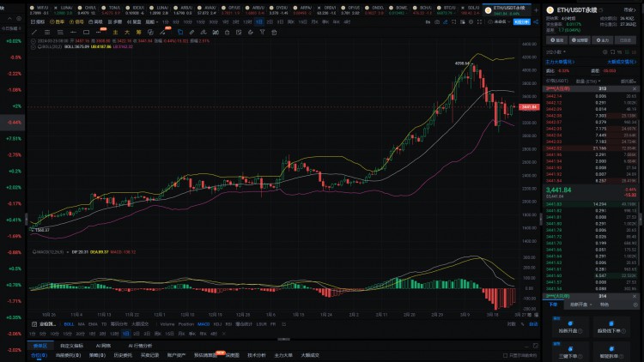This screenshot has height=362, width=644.
Task: Select the rectangle drawing tool
Action: pyautogui.click(x=86, y=32)
